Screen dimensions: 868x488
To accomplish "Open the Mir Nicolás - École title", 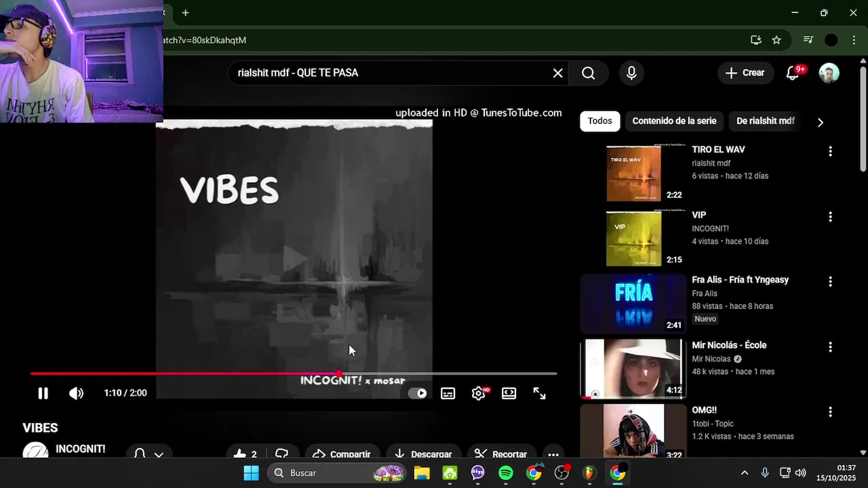I will pyautogui.click(x=729, y=345).
